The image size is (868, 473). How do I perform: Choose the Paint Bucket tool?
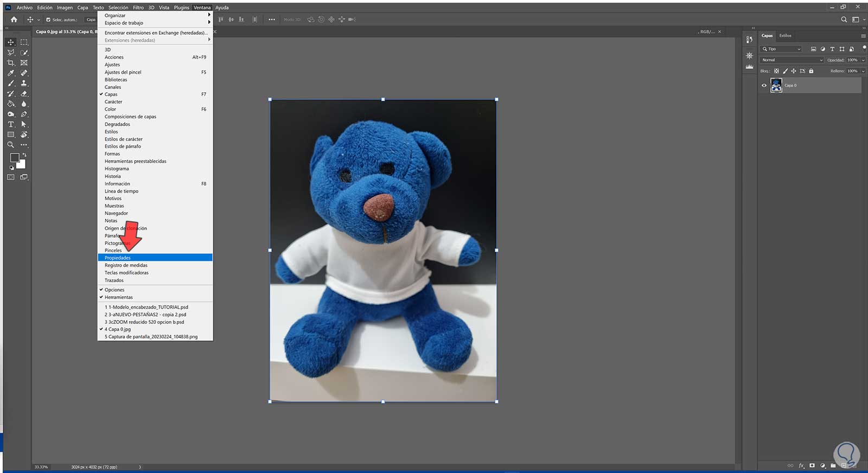11,104
